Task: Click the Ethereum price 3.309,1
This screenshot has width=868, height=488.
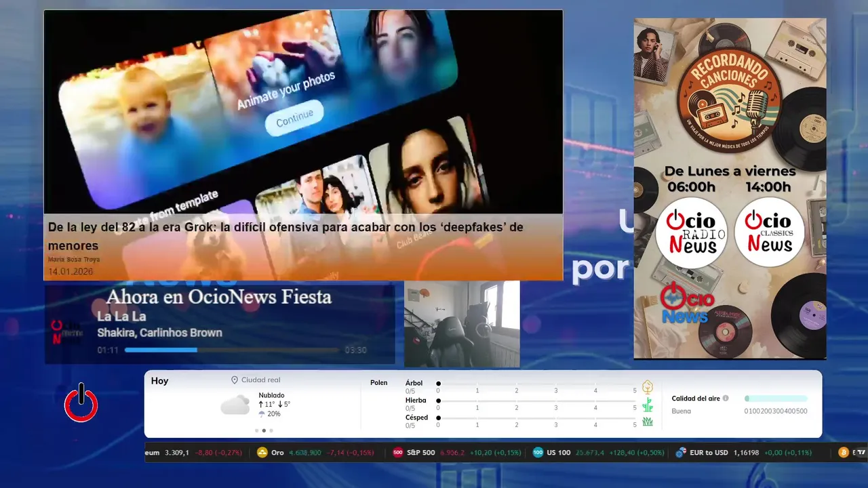Action: coord(177,453)
